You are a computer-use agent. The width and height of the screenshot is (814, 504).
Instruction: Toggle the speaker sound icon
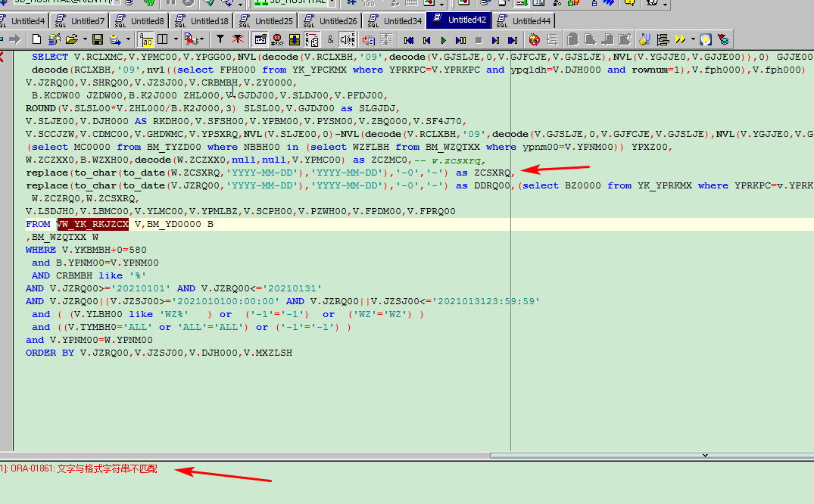[348, 39]
